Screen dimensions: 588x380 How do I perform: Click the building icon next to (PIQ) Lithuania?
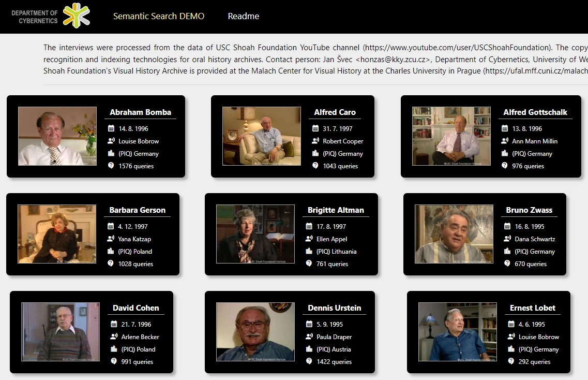point(309,251)
